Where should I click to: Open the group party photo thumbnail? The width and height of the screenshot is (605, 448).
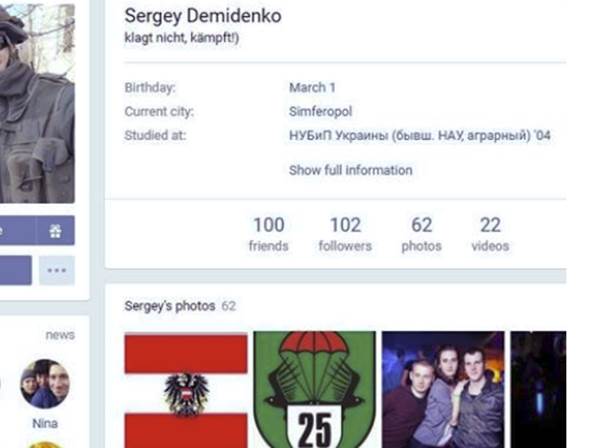tap(442, 390)
